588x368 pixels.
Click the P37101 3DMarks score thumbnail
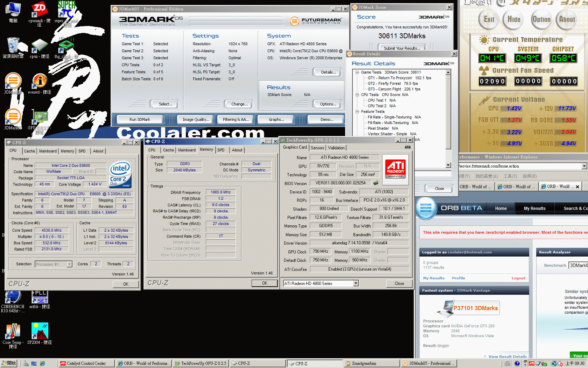tap(469, 308)
